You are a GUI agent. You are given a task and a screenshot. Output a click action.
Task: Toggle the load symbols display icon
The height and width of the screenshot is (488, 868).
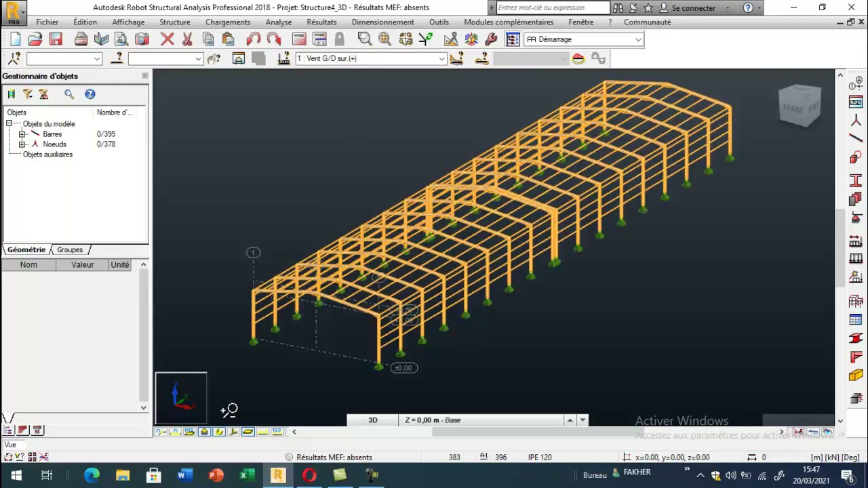coord(262,432)
